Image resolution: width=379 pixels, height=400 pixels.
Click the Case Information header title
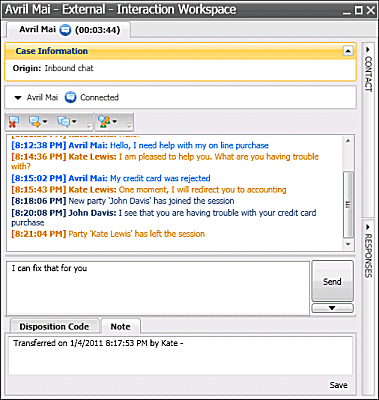point(52,51)
